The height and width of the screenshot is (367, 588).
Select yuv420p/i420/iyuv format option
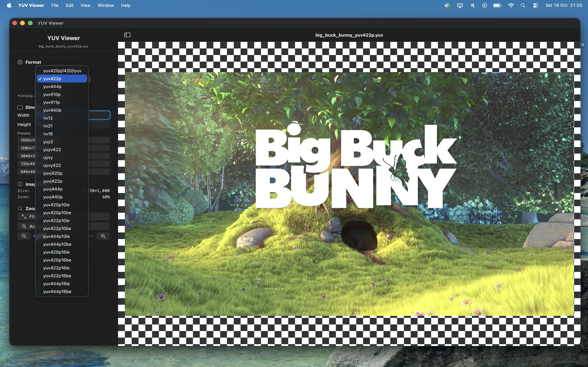coord(62,71)
